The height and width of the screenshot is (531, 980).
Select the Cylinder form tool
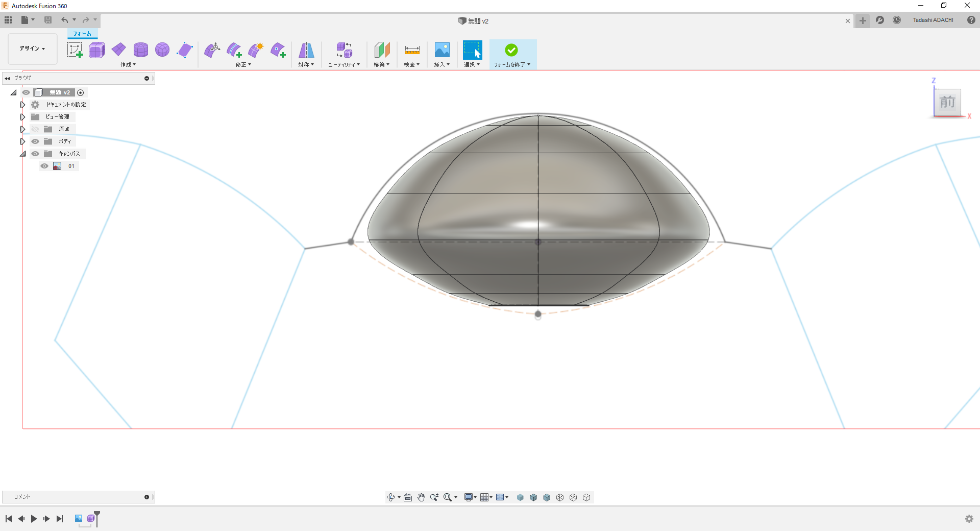[140, 50]
